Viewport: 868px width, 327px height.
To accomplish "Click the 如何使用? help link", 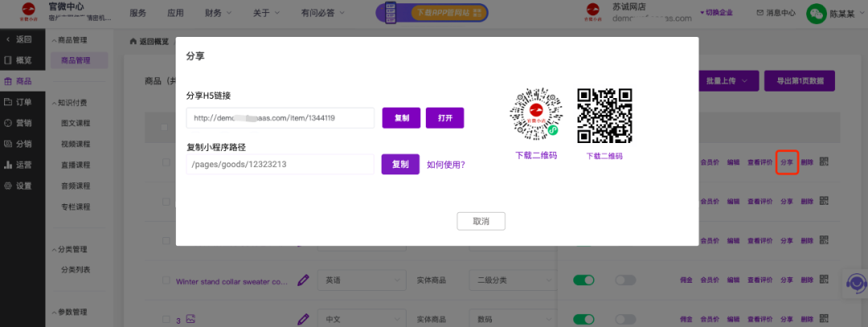I will coord(445,165).
